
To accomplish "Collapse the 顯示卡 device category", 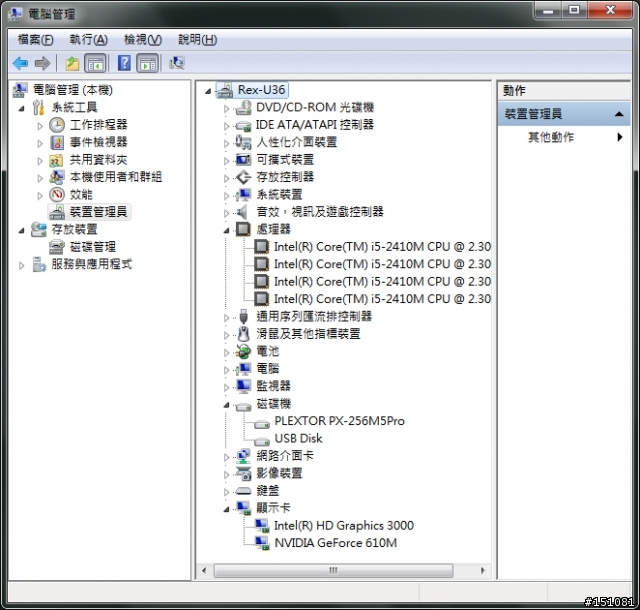I will [227, 510].
